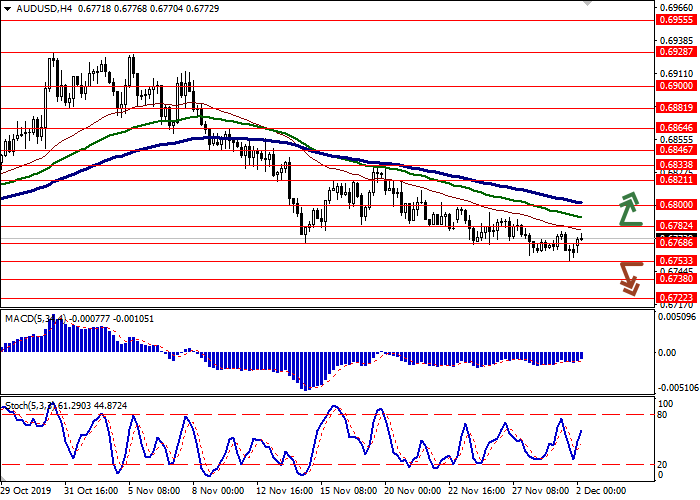Click the Stochastic 80 level scale label
700x500 pixels.
(664, 414)
